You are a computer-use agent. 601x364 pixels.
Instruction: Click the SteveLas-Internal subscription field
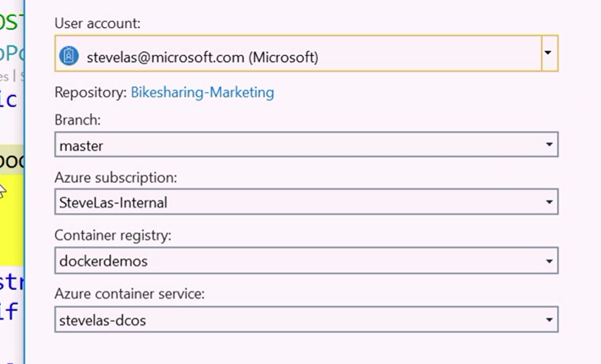coord(293,202)
